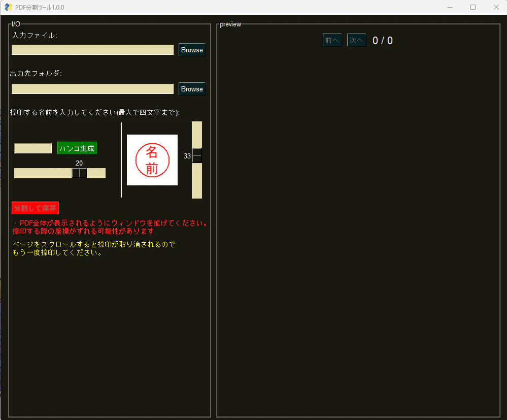Click the horizontal slider trough right of handle

(x=96, y=173)
